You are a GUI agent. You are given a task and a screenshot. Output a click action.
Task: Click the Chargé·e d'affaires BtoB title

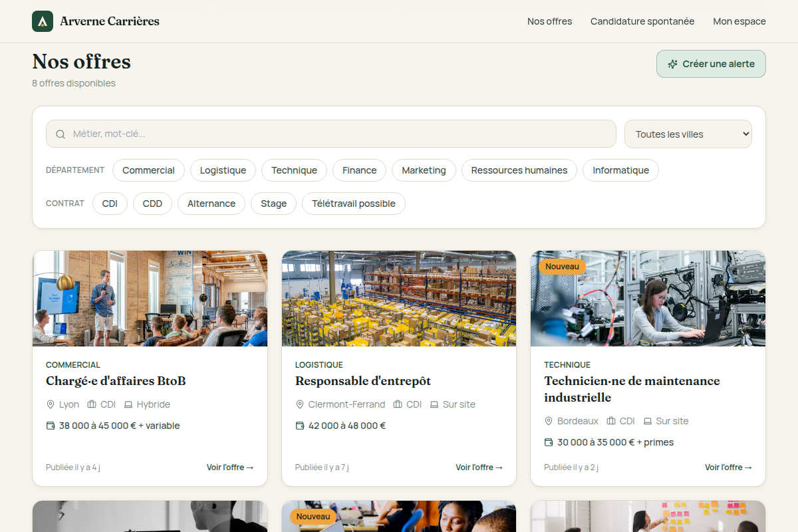116,381
